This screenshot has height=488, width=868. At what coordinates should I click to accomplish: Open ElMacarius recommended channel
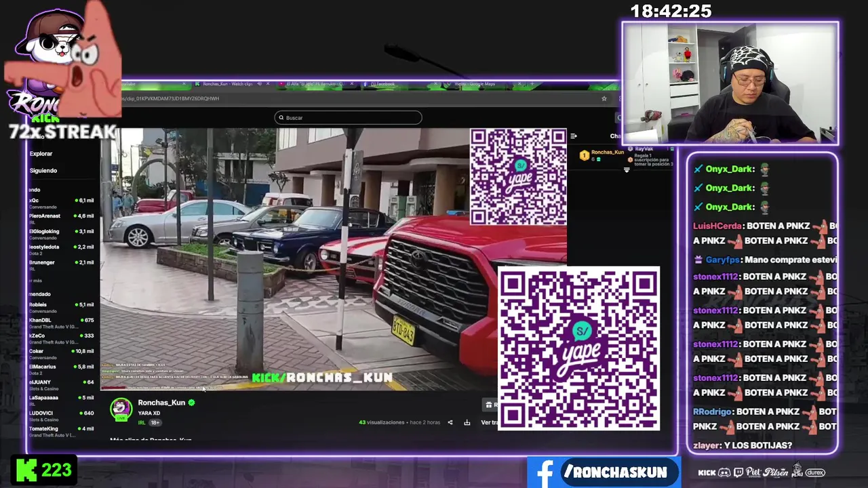click(62, 369)
